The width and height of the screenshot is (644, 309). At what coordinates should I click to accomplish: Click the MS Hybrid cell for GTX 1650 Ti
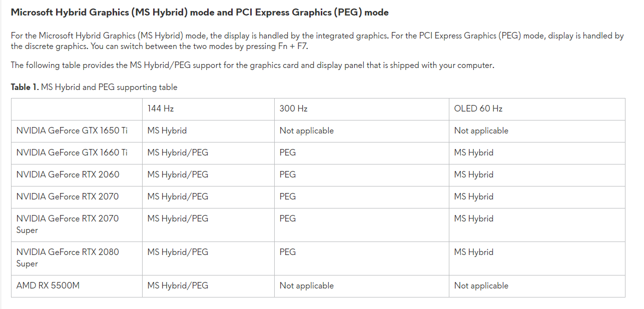[x=167, y=130]
